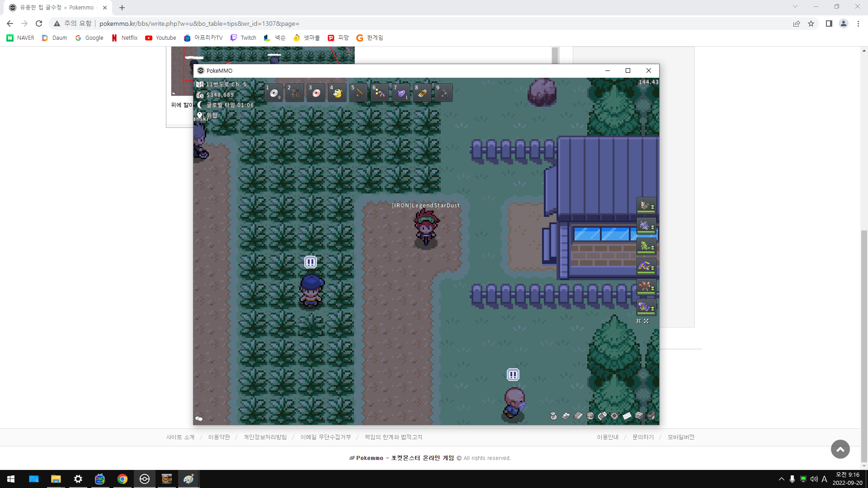This screenshot has width=868, height=488.
Task: Select the first party Pokemon slot
Action: coord(646,206)
